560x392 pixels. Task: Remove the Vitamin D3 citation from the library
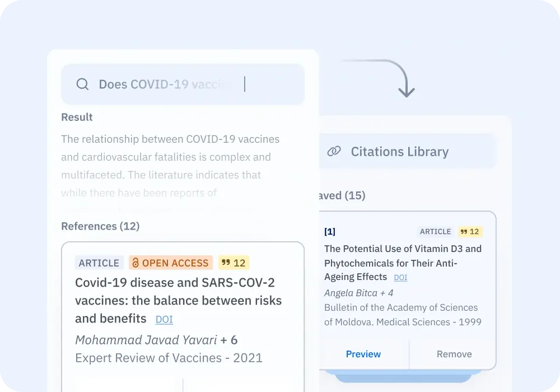point(454,354)
